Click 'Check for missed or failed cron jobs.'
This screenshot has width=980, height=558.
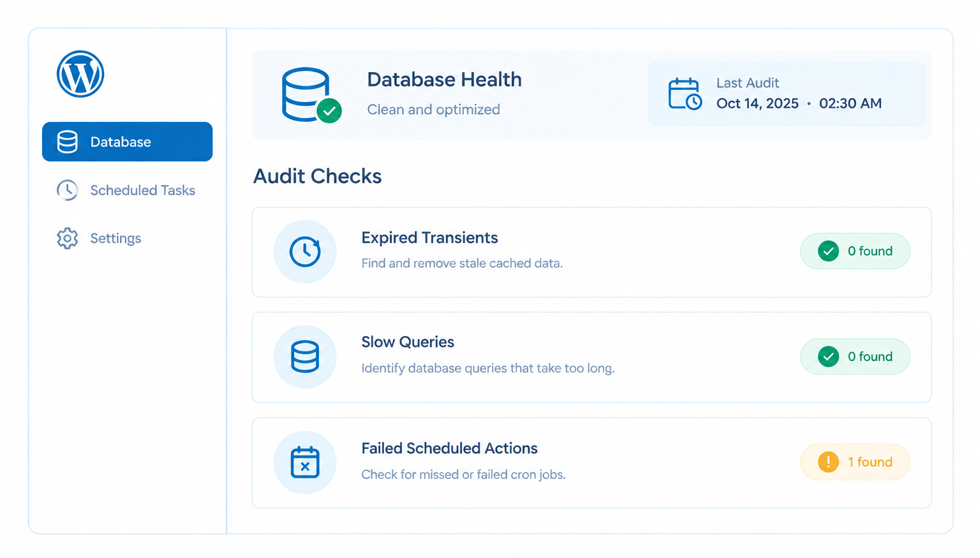point(463,474)
